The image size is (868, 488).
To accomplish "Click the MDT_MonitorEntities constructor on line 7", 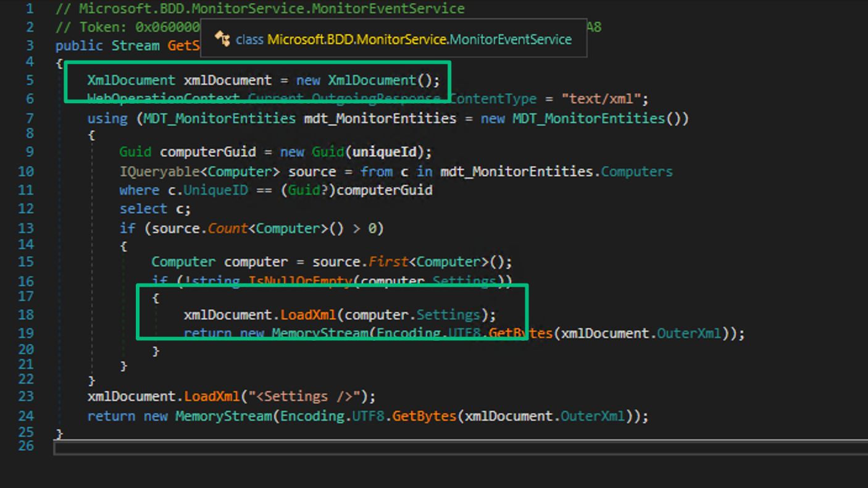I will 588,118.
